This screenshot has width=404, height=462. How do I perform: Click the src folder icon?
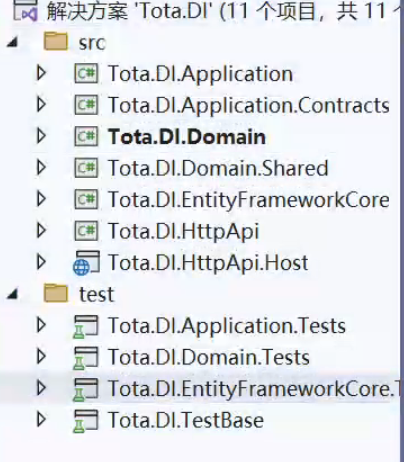56,41
